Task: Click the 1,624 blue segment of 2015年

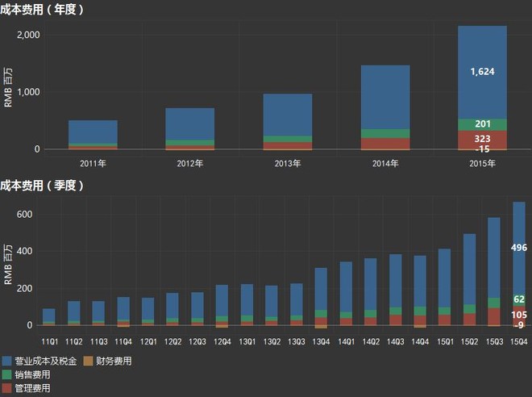Action: tap(483, 72)
